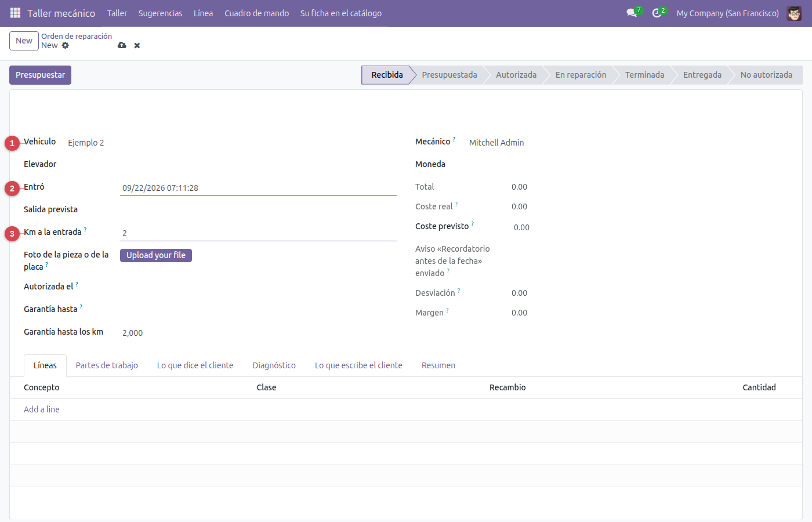Viewport: 812px width, 522px height.
Task: Click the New record button
Action: (24, 41)
